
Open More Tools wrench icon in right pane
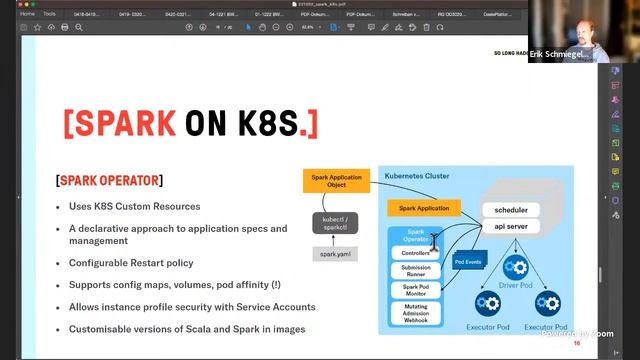click(x=616, y=215)
